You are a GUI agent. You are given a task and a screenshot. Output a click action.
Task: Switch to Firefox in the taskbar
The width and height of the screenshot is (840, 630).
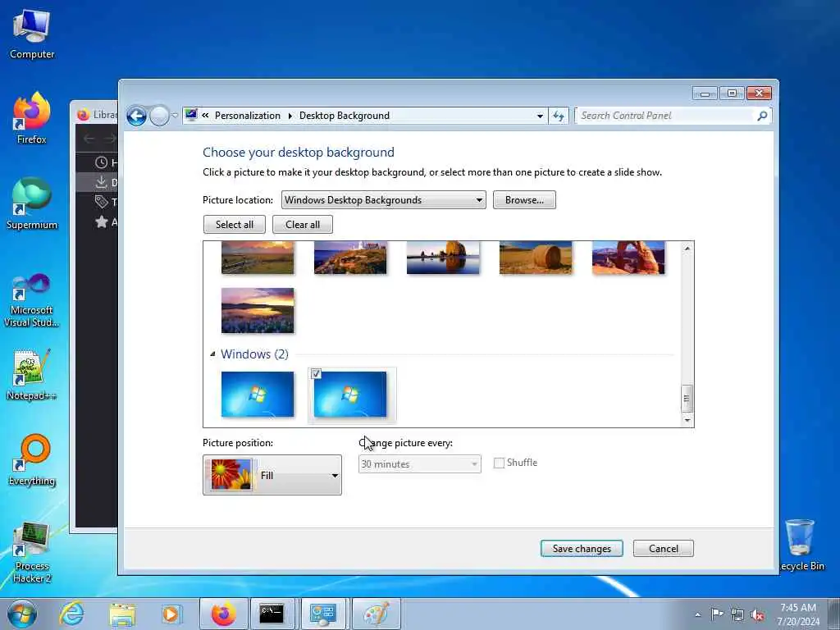tap(223, 614)
